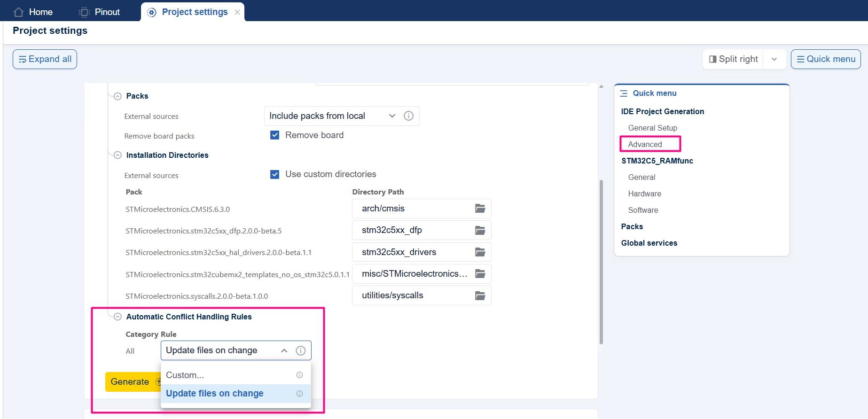Click the vertical scrollbar of settings panel

click(601, 262)
